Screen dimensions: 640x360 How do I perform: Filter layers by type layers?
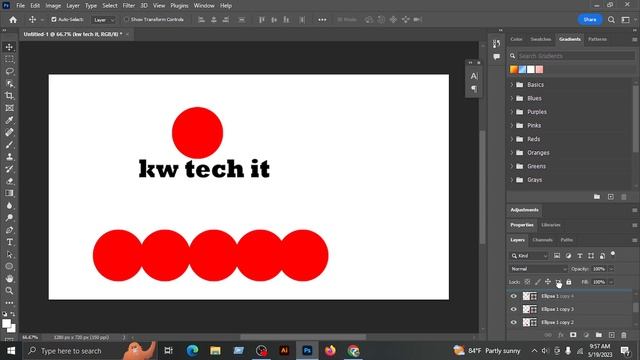pyautogui.click(x=580, y=256)
